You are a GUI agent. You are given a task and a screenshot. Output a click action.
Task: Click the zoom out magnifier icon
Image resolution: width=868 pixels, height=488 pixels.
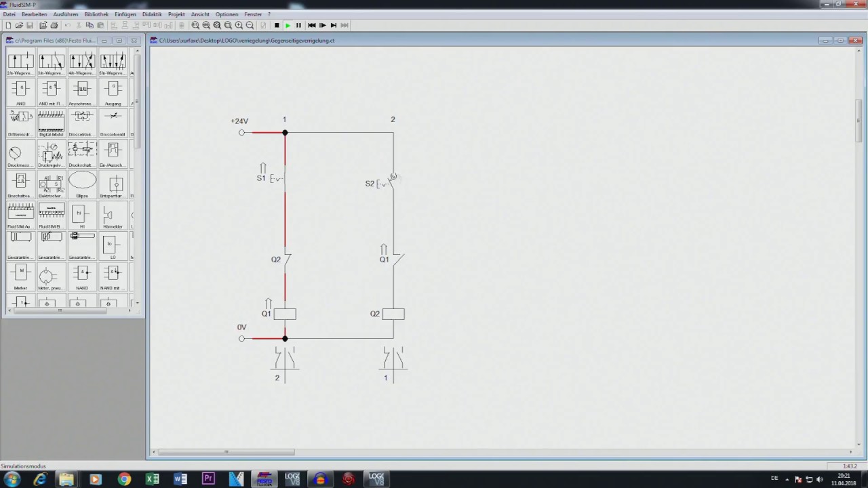coord(250,25)
